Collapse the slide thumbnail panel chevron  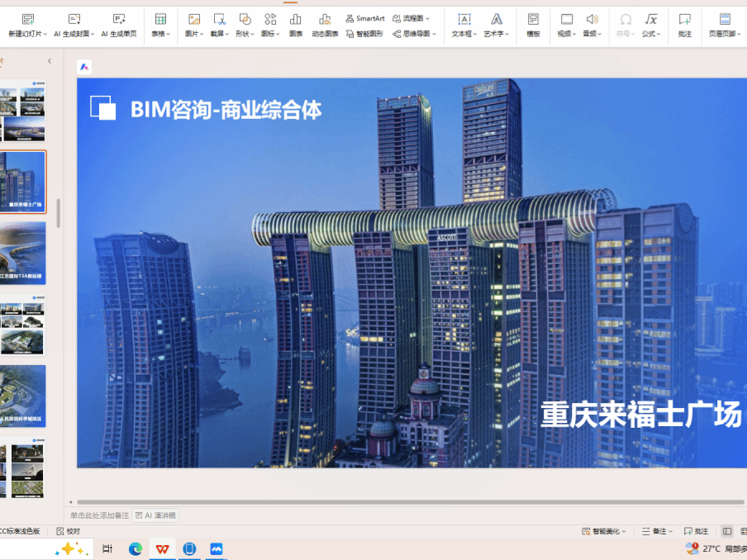coord(50,61)
